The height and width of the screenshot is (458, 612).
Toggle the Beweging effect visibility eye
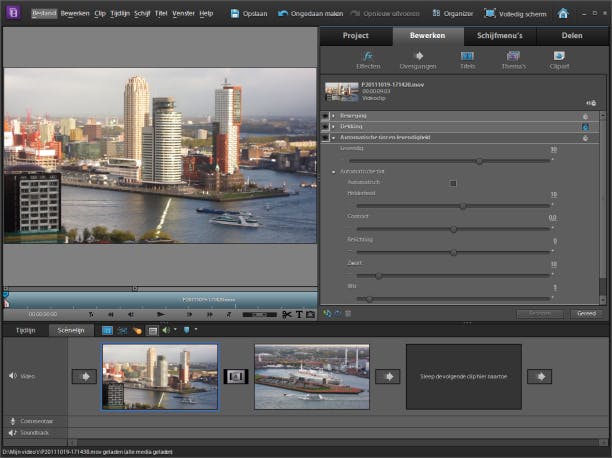(x=326, y=116)
